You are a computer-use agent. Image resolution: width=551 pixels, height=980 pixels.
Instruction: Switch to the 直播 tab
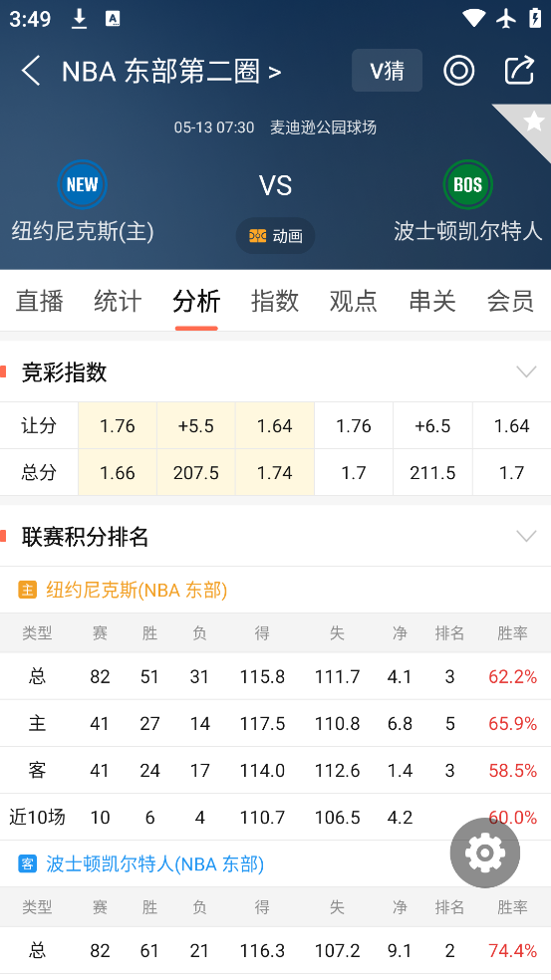(x=40, y=301)
